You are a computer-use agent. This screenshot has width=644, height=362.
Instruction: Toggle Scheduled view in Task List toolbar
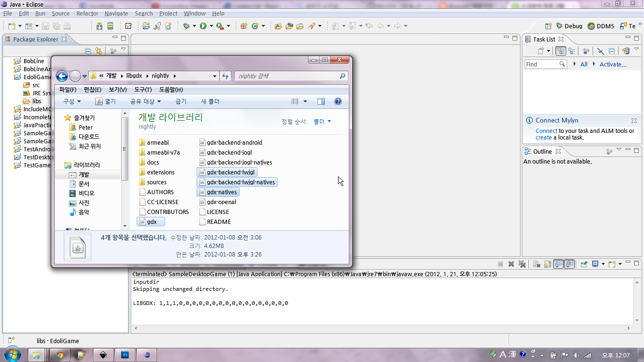coord(571,51)
